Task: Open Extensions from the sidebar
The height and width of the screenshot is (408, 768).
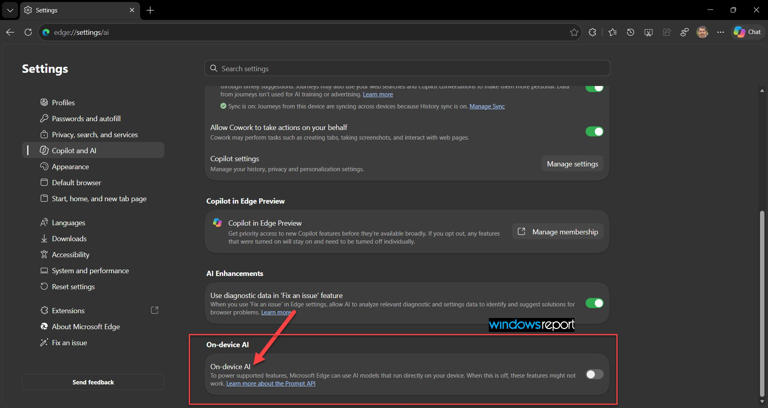Action: point(93,311)
